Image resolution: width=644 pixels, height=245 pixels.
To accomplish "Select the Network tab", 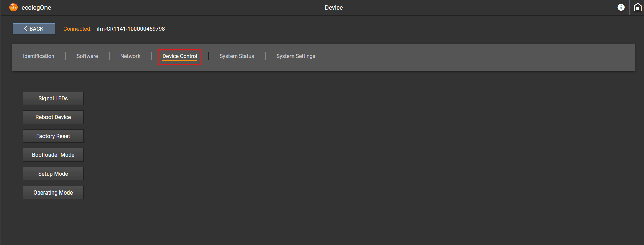I will 130,56.
